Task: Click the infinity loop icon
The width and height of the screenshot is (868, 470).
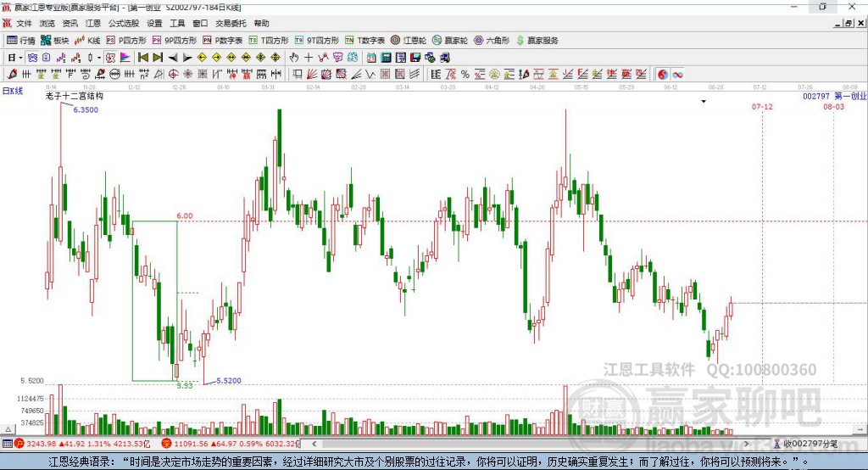Action: [x=677, y=75]
